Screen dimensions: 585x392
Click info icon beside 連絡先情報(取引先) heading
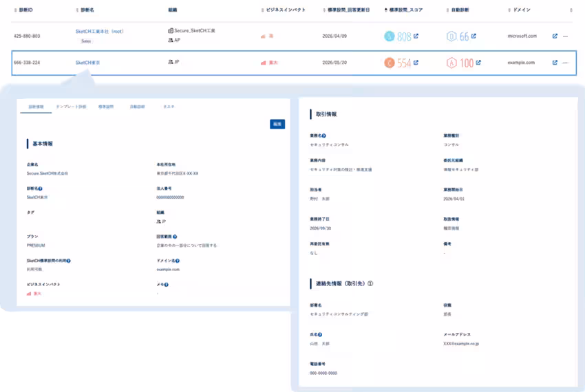pyautogui.click(x=370, y=284)
